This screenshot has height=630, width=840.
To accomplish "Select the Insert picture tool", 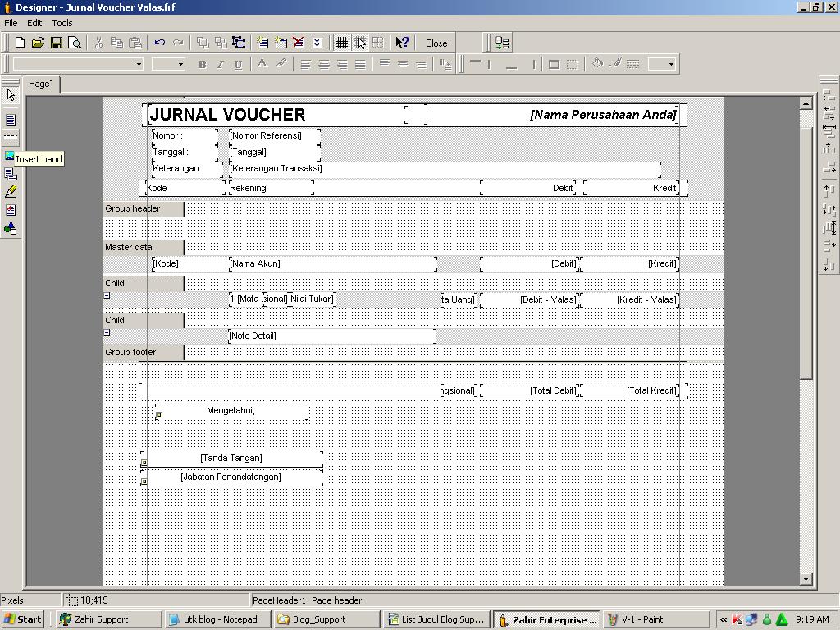I will point(11,156).
